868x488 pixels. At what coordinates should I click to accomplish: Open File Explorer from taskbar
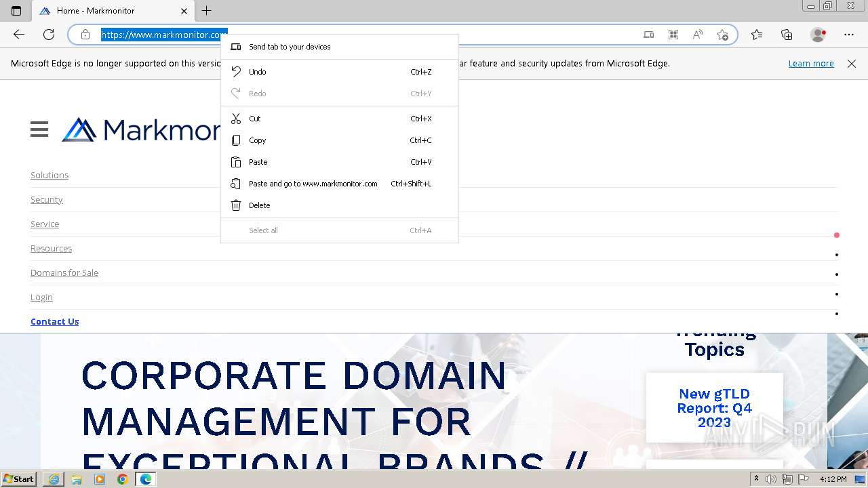tap(77, 479)
